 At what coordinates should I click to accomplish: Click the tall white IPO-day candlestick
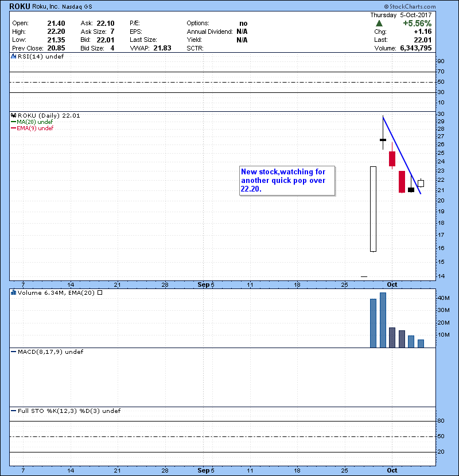coord(373,209)
